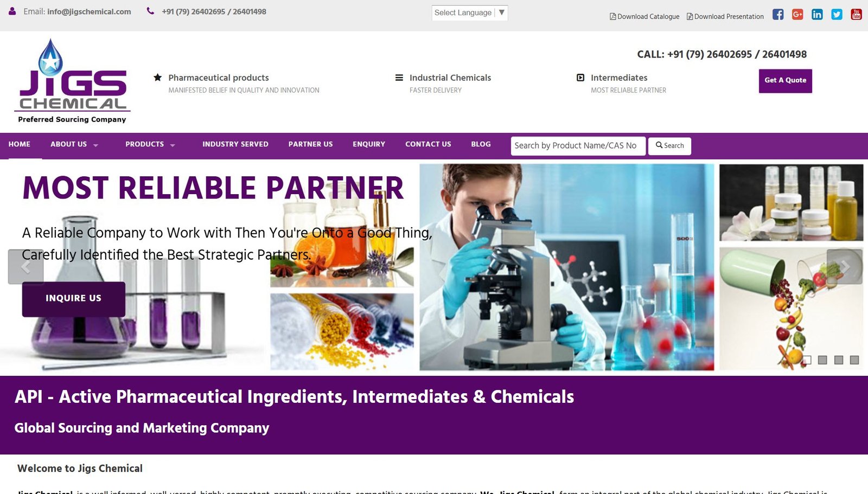Select the last slide indicator square

(854, 360)
